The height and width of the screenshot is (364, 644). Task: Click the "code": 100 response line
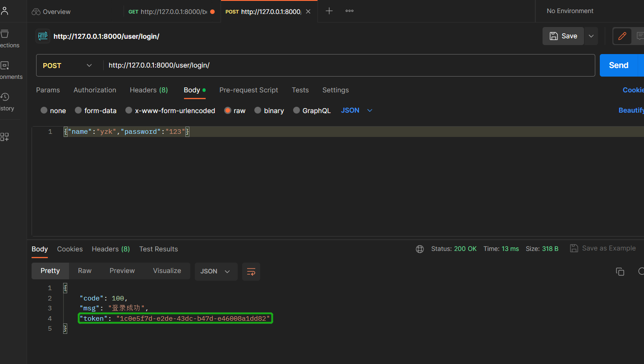(104, 298)
